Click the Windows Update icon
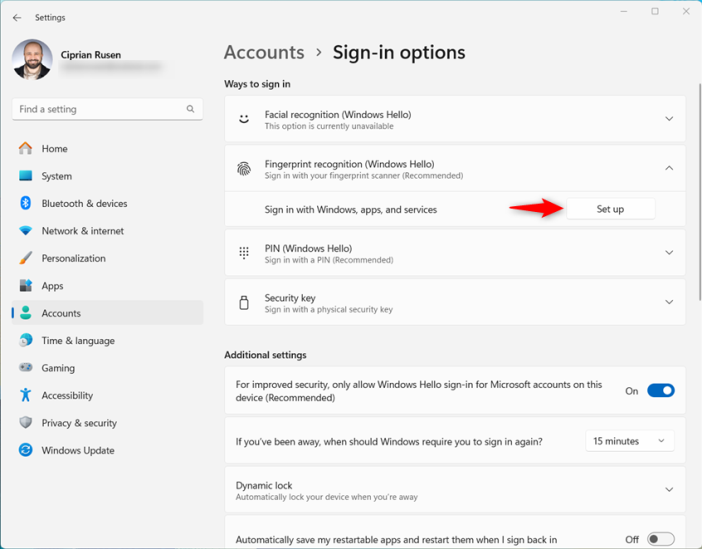 26,450
